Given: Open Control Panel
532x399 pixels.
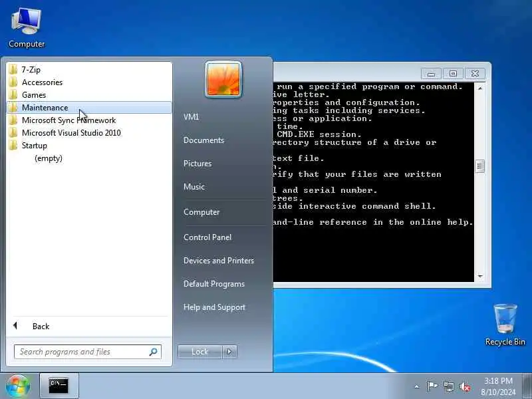Looking at the screenshot, I should pos(207,237).
